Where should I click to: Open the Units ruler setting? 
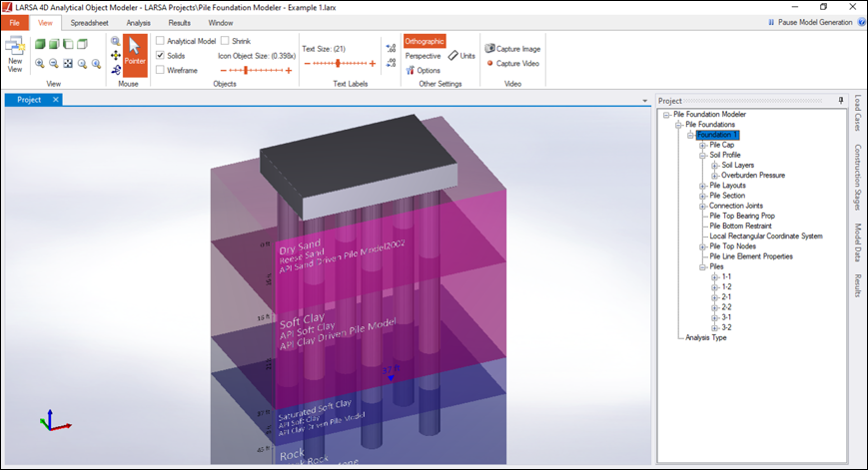coord(461,56)
